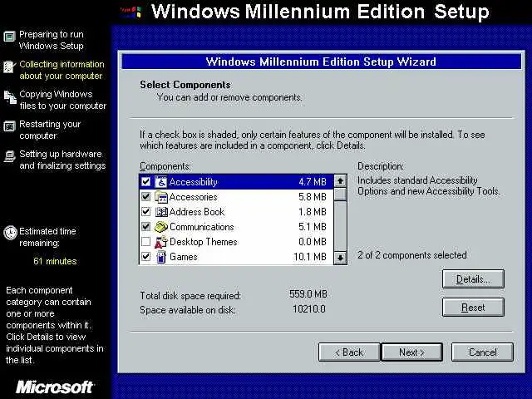The width and height of the screenshot is (532, 399).
Task: Toggle the Communications checkbox
Action: pos(146,227)
